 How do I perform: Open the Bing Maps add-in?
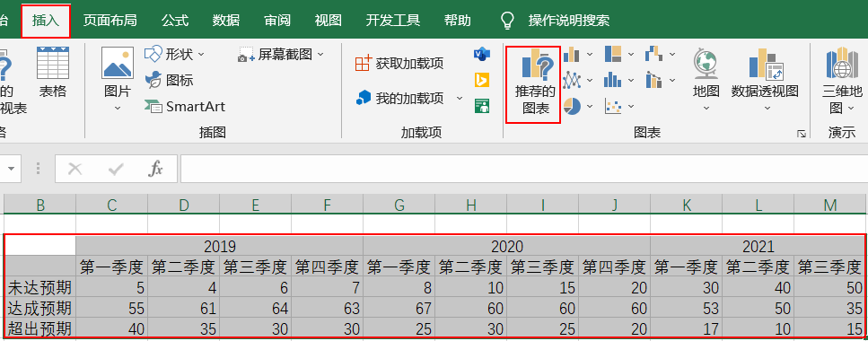tap(482, 80)
